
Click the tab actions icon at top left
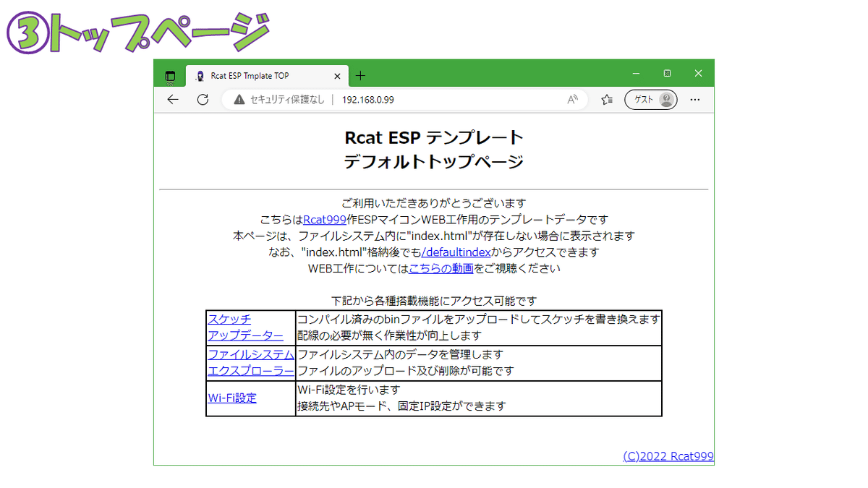[x=169, y=76]
